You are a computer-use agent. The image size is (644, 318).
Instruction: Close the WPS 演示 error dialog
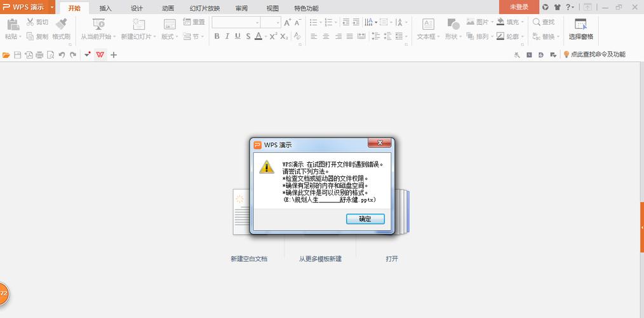[379, 142]
